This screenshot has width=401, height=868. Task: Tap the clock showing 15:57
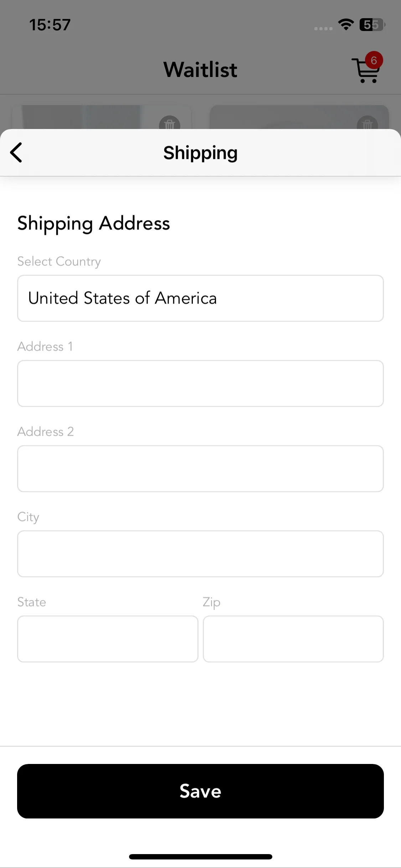50,25
